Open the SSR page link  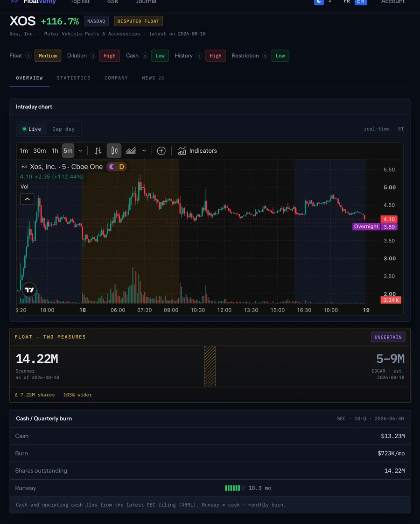[112, 2]
